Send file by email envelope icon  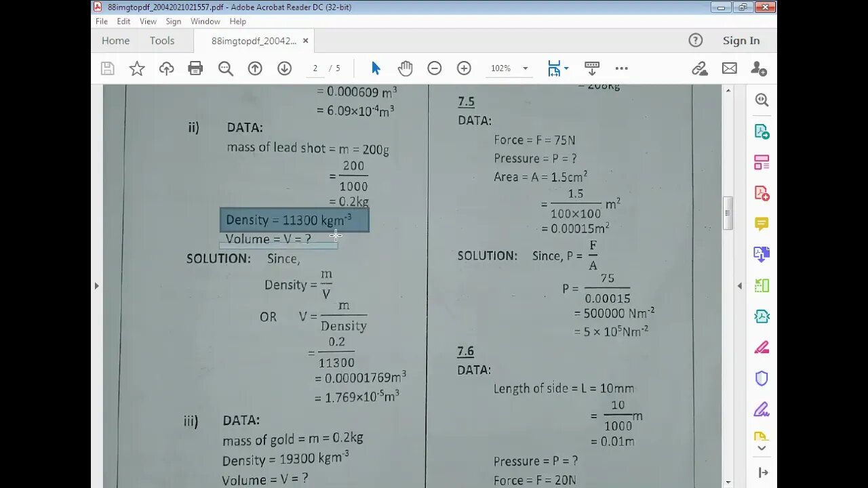click(729, 68)
